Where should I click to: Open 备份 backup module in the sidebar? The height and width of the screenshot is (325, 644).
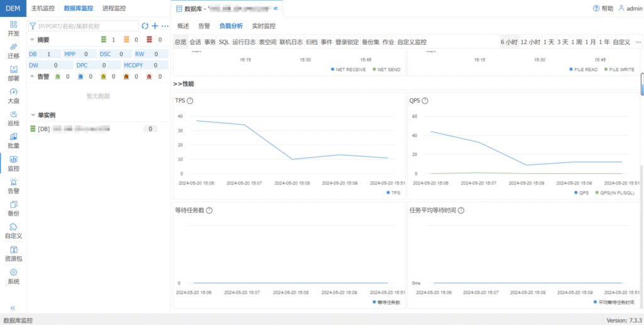coord(13,208)
